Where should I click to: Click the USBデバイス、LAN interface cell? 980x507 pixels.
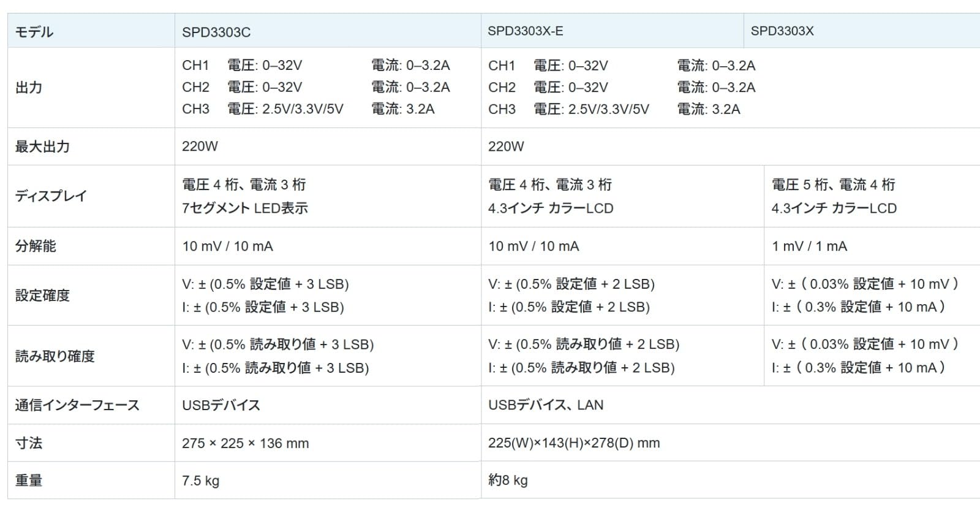click(545, 405)
